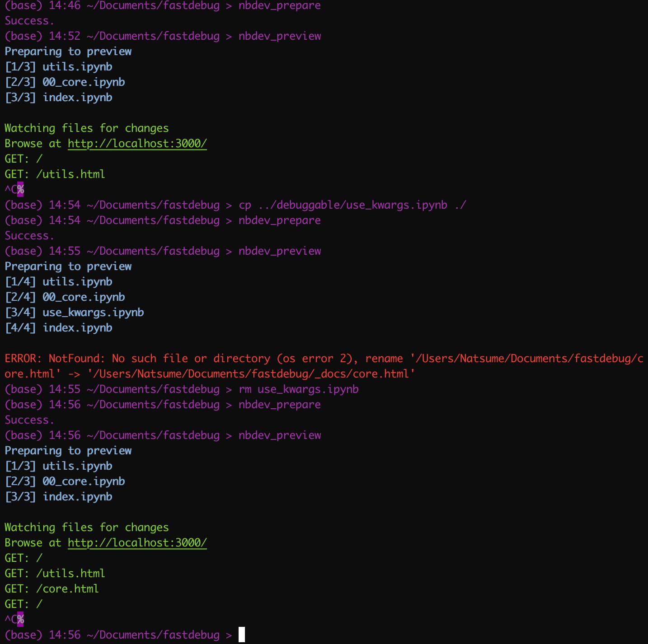This screenshot has width=648, height=644.
Task: Click the nbdev_prepare command run at 14:46
Action: (x=279, y=6)
